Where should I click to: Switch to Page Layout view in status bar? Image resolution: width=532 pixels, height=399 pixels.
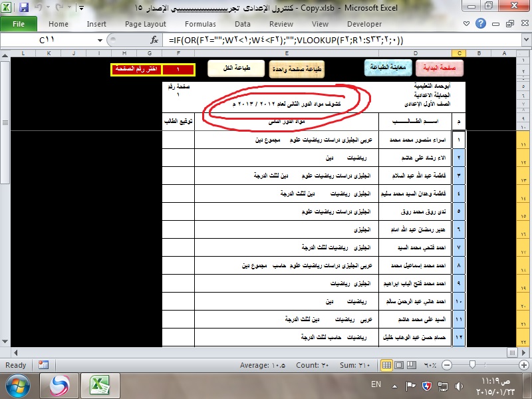pos(400,365)
